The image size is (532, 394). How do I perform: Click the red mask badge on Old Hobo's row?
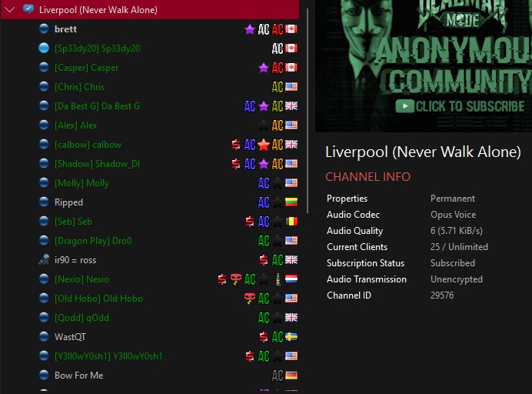click(x=250, y=299)
